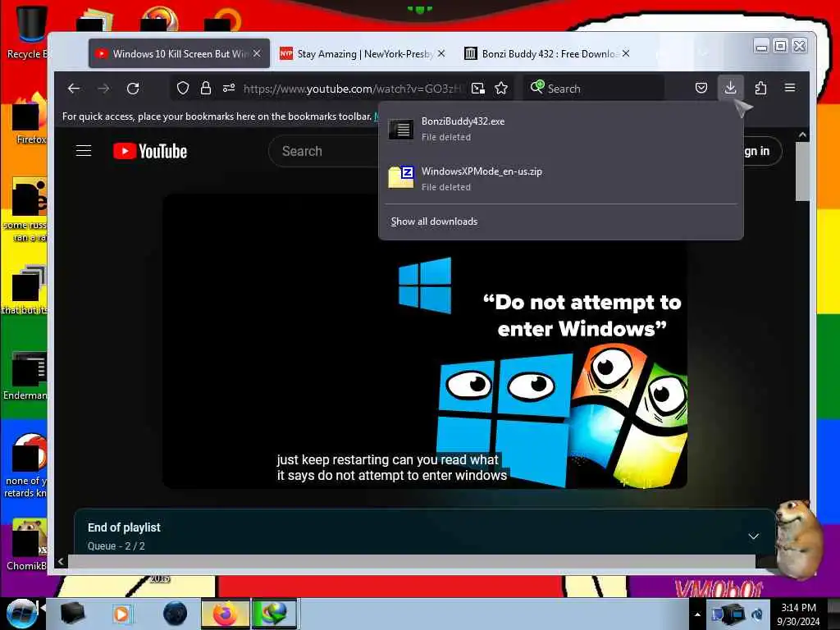The image size is (840, 630).
Task: Close the Stay Amazing tab
Action: point(441,53)
